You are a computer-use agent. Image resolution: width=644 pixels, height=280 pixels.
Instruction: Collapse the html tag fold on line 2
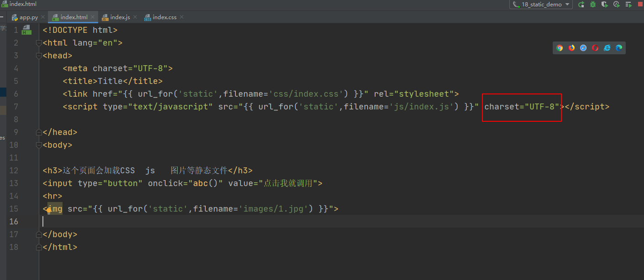[39, 43]
